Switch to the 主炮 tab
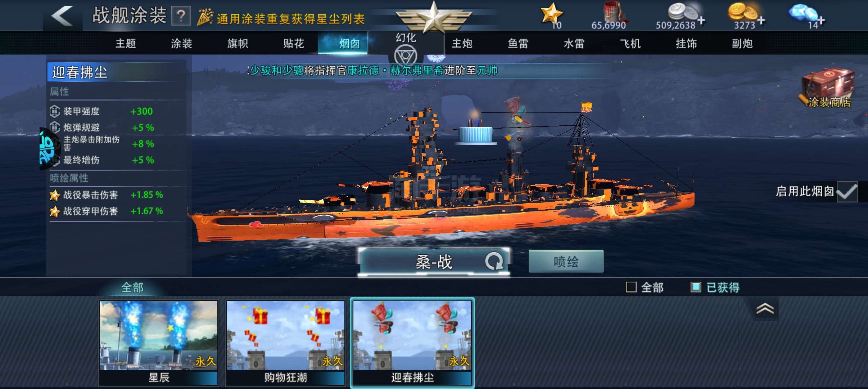The width and height of the screenshot is (868, 389). [462, 44]
